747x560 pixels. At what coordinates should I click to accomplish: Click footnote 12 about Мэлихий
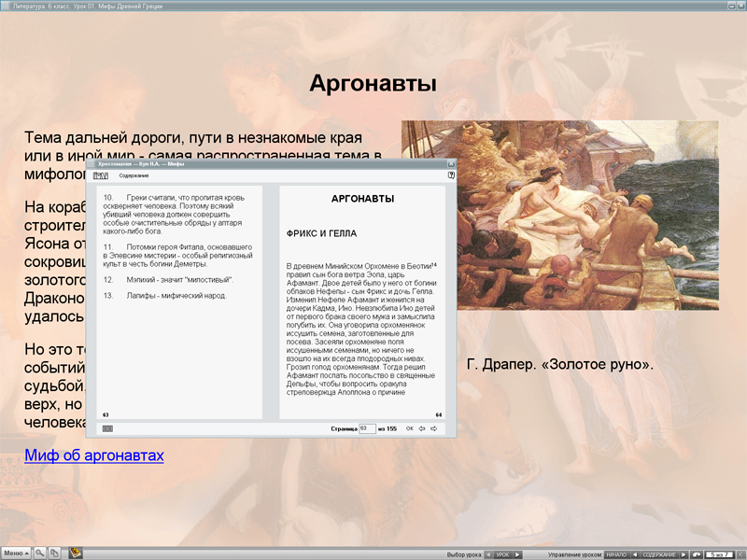pyautogui.click(x=168, y=280)
